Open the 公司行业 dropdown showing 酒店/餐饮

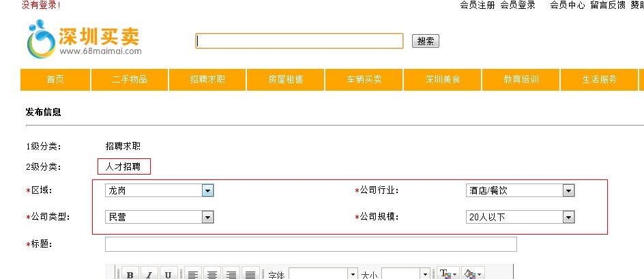point(520,190)
